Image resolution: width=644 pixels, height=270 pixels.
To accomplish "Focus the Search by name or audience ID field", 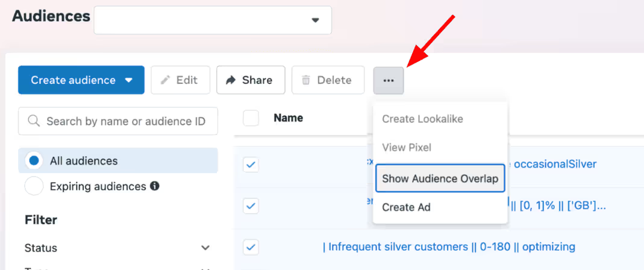I will [x=118, y=121].
